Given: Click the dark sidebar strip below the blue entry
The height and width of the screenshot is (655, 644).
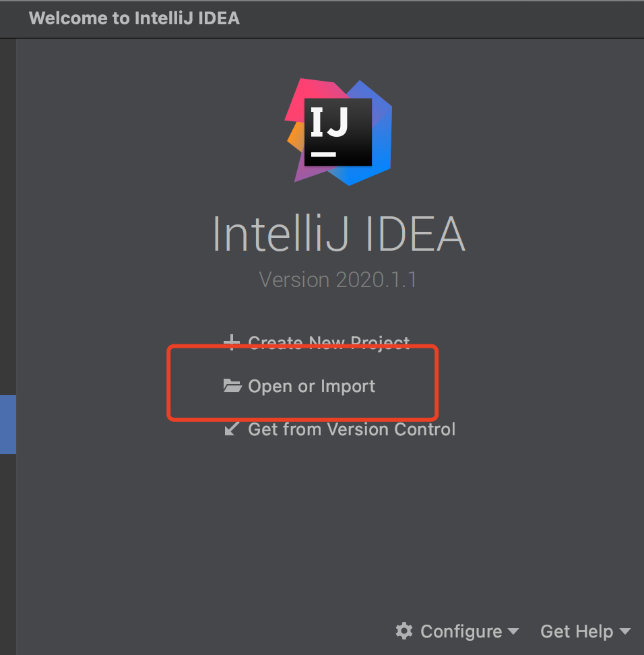Looking at the screenshot, I should pyautogui.click(x=8, y=555).
